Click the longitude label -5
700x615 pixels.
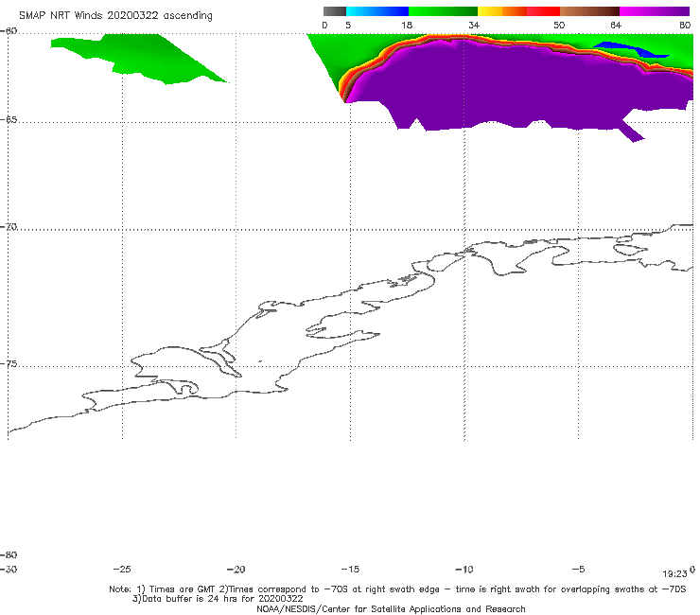coord(578,569)
